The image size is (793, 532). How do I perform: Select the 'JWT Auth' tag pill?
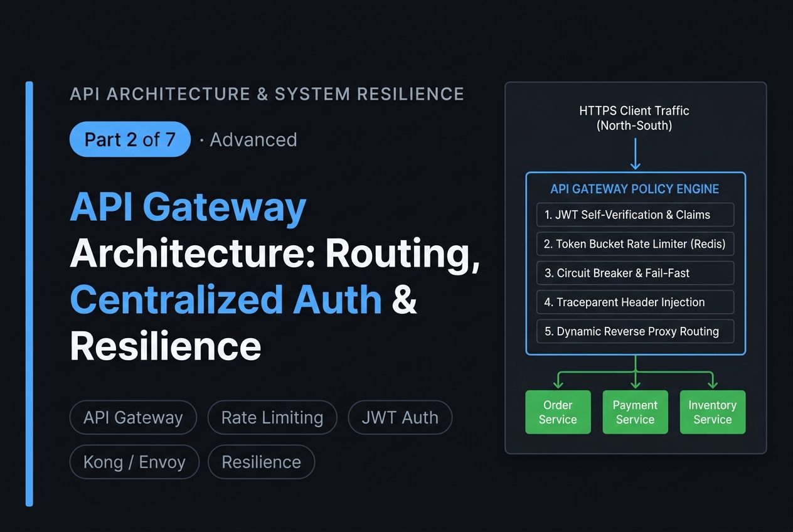400,418
